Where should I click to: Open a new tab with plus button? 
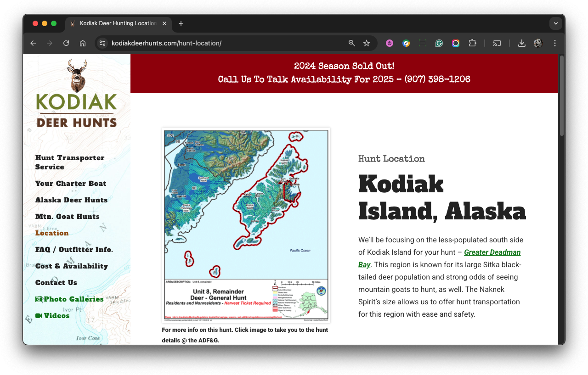[x=181, y=23]
